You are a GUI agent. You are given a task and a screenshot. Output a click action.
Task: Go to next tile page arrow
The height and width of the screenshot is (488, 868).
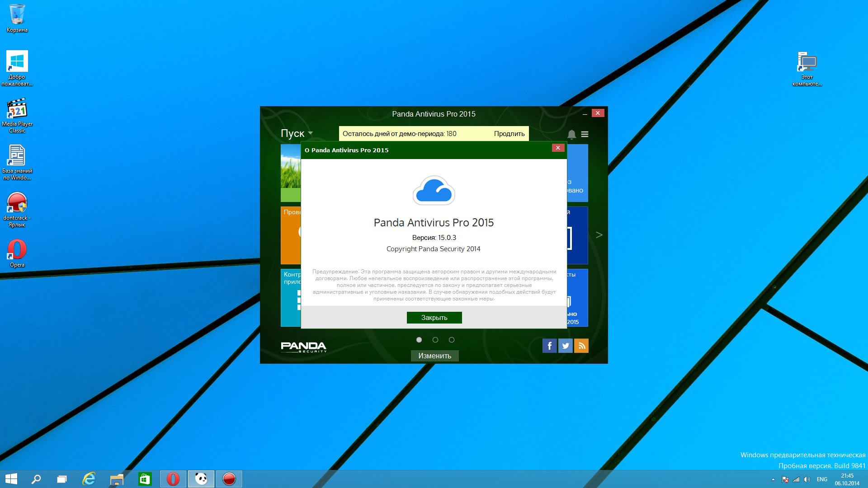click(599, 235)
